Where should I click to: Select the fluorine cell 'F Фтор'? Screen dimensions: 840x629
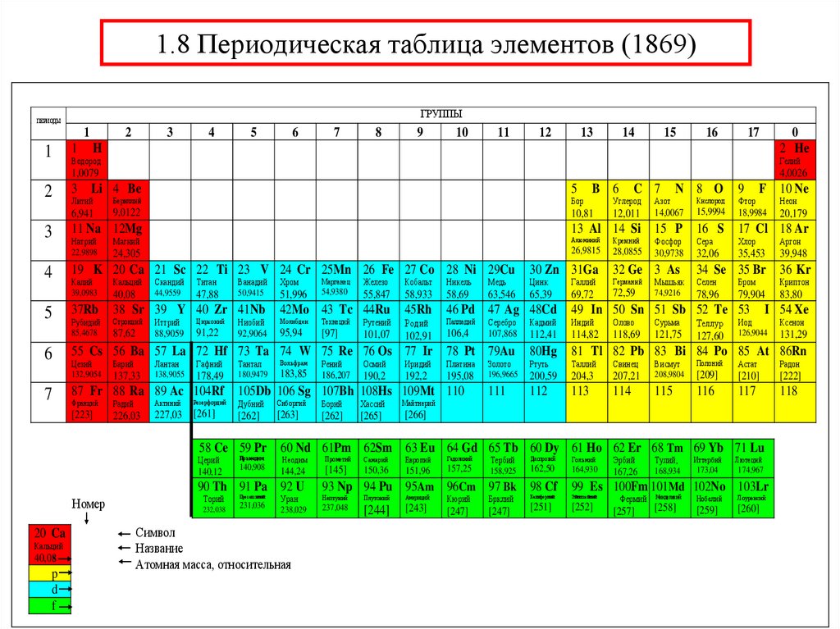(x=754, y=200)
